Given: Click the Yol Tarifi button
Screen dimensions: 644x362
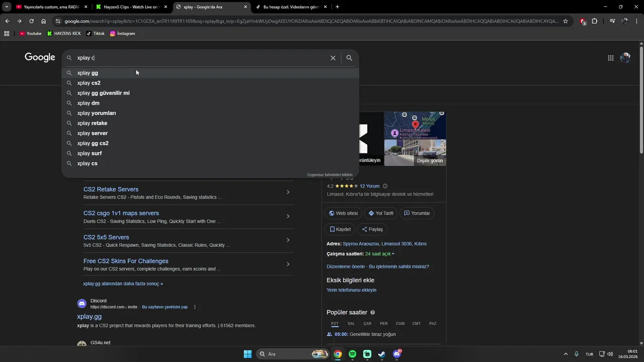Looking at the screenshot, I should pos(381,213).
